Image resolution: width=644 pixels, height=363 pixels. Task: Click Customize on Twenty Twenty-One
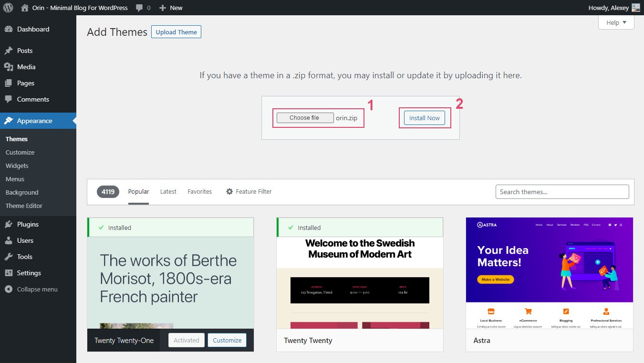point(227,340)
